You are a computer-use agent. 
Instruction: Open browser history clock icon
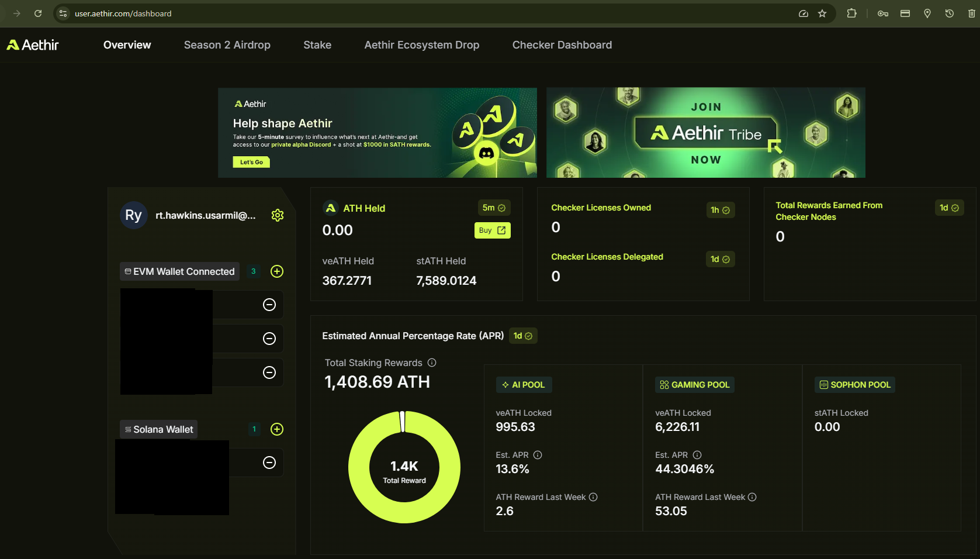click(950, 13)
